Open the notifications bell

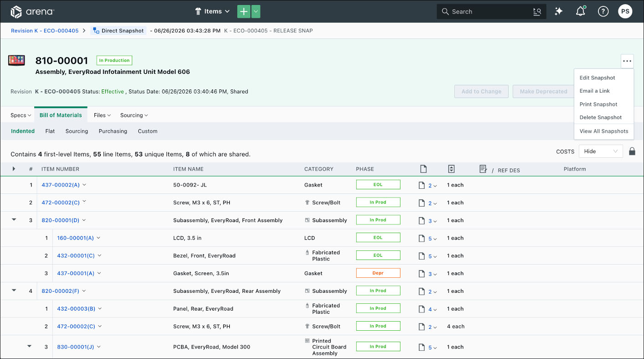pos(581,11)
